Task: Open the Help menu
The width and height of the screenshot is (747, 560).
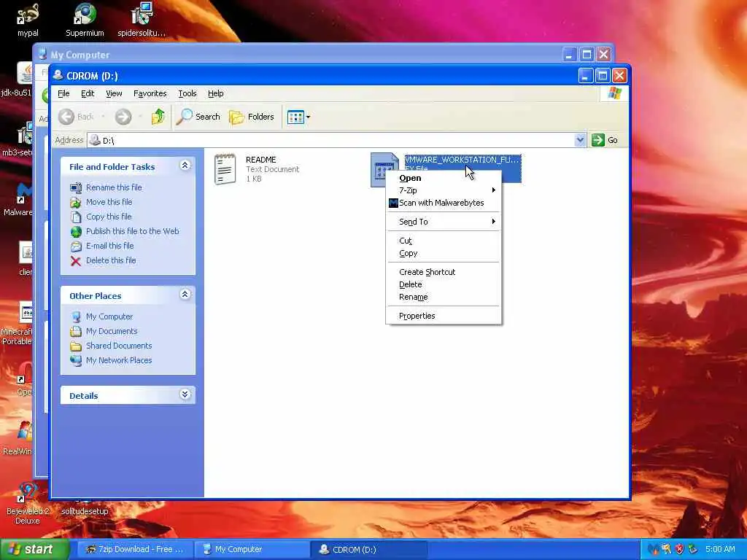Action: [x=215, y=93]
